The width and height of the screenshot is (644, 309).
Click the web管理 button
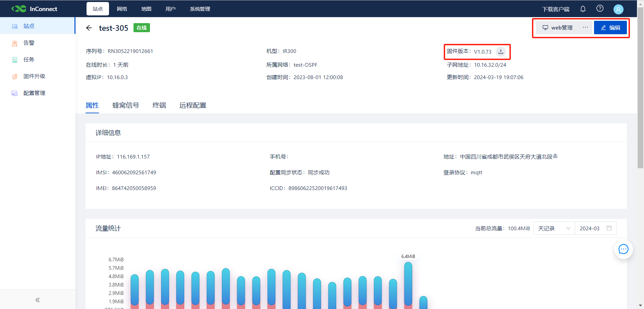coord(557,27)
